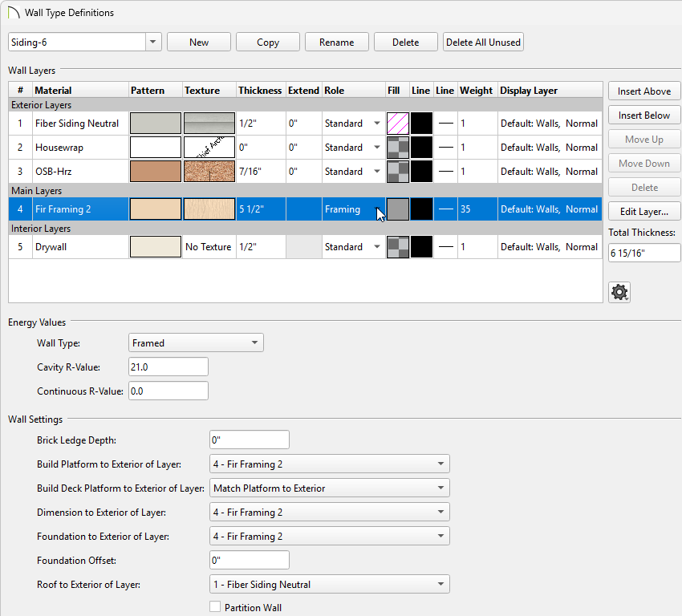Open pattern color for Fir Framing 2
Image resolution: width=682 pixels, height=616 pixels.
pyautogui.click(x=156, y=209)
